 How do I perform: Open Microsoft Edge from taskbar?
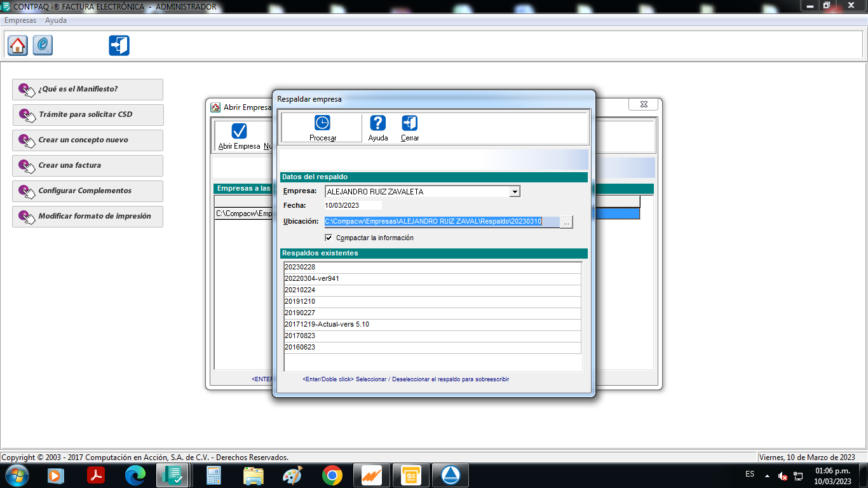click(x=135, y=475)
